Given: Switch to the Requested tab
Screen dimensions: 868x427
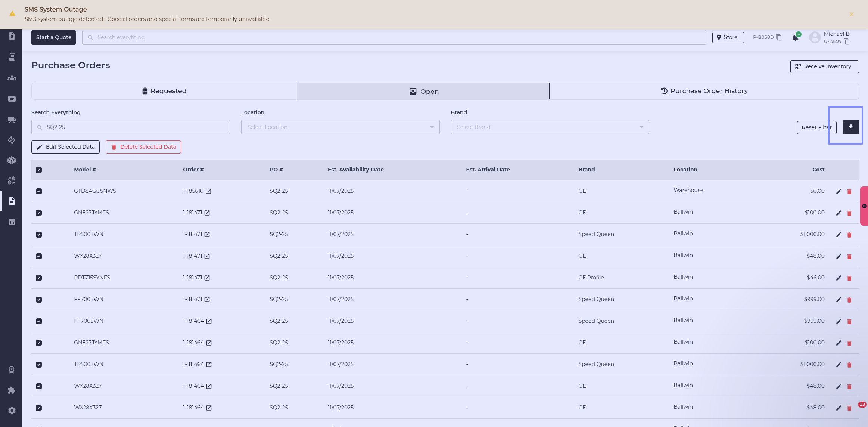Looking at the screenshot, I should tap(164, 91).
